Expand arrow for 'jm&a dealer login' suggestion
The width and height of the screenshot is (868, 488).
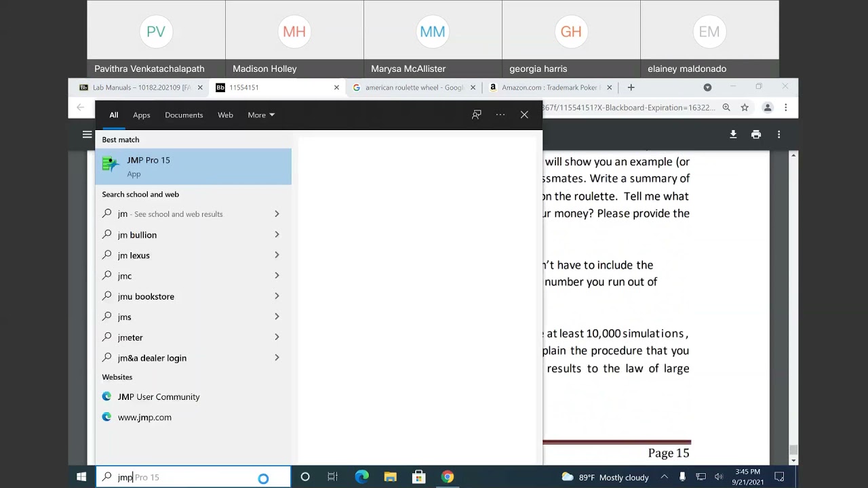(277, 358)
